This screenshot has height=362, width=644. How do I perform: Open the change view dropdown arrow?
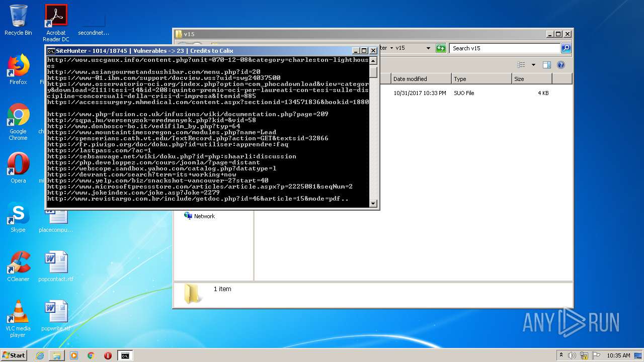click(x=533, y=65)
